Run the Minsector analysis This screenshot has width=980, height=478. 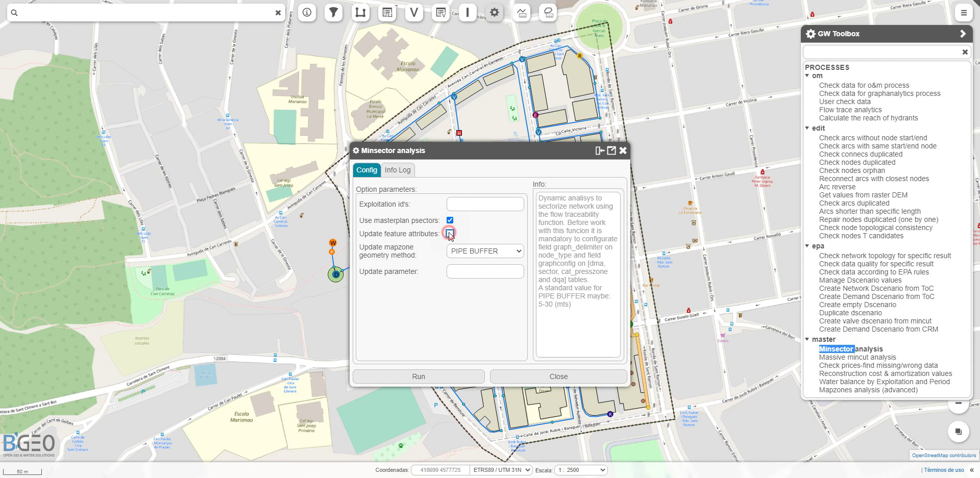[418, 376]
